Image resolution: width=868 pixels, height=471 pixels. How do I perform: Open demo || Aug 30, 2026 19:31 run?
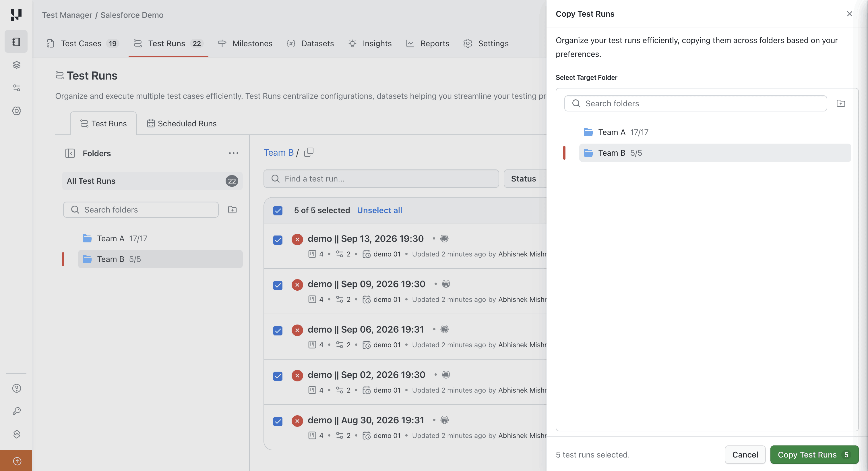coord(366,420)
